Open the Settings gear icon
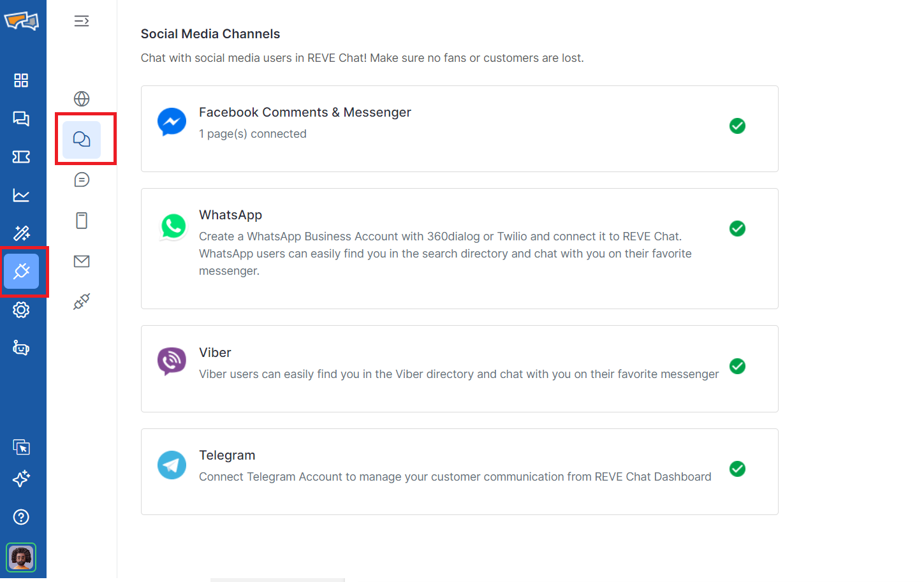The height and width of the screenshot is (582, 924). (x=21, y=310)
